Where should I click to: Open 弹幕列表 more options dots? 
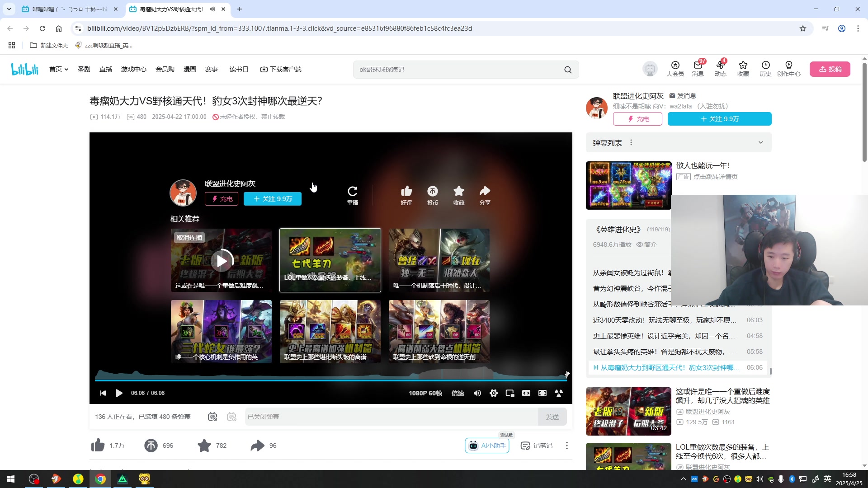click(631, 143)
